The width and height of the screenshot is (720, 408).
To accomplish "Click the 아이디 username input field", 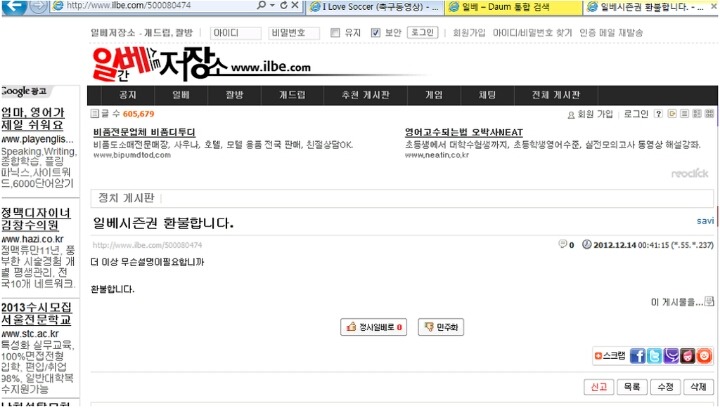I will pos(236,33).
